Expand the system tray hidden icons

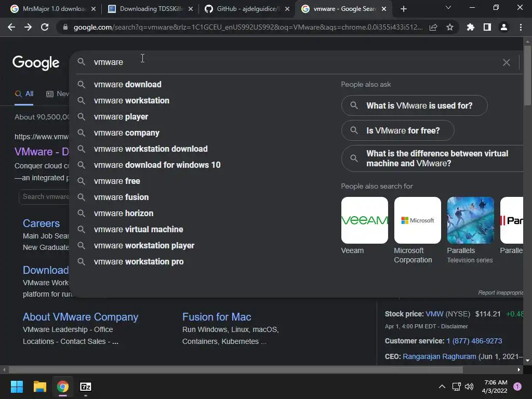(442, 387)
